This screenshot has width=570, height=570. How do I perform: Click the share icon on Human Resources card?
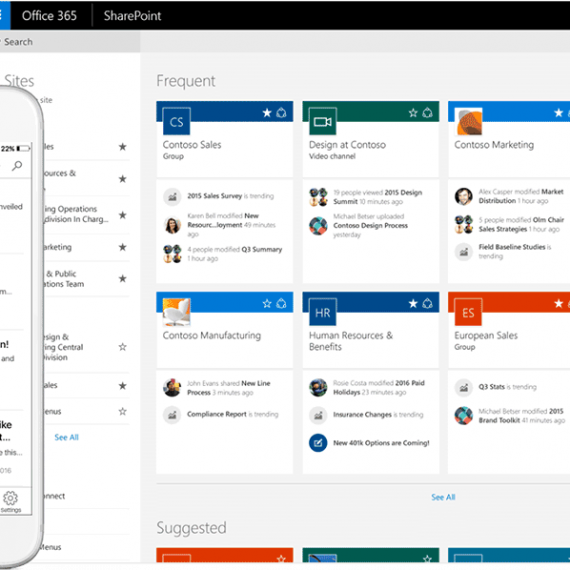point(428,303)
